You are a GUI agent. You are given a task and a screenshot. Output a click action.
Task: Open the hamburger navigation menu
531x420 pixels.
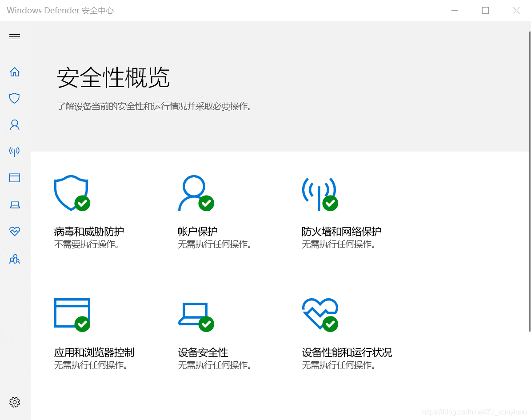[15, 36]
